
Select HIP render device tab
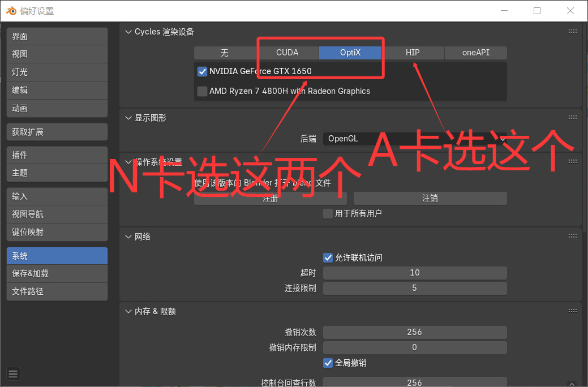tap(413, 53)
